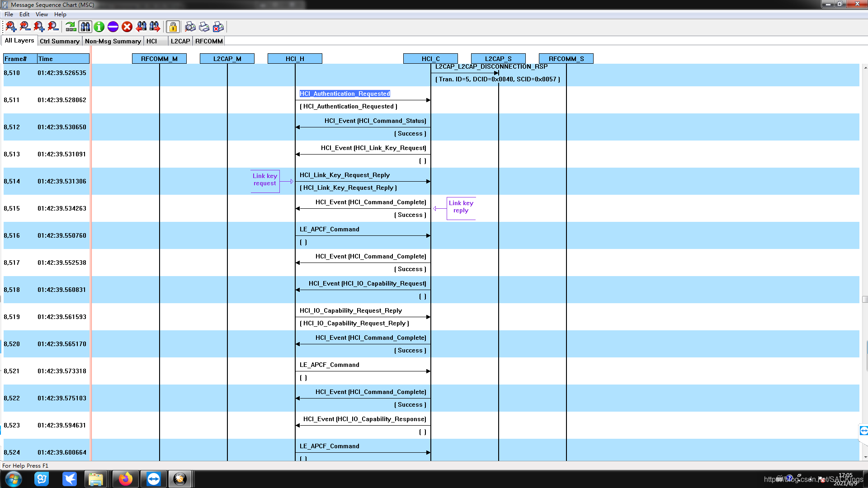Toggle the yellow padlock lock icon
The height and width of the screenshot is (488, 868).
pos(173,27)
